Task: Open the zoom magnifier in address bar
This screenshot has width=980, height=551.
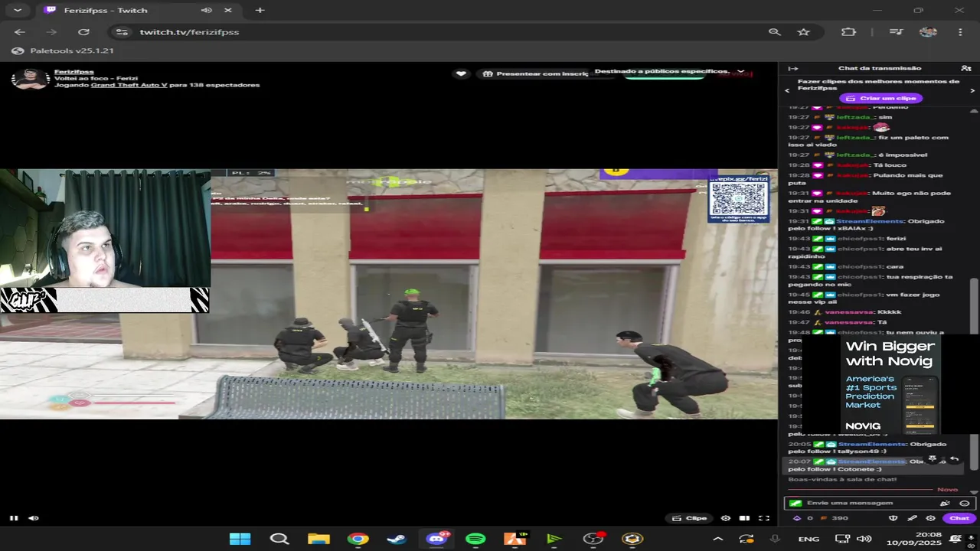Action: tap(775, 32)
